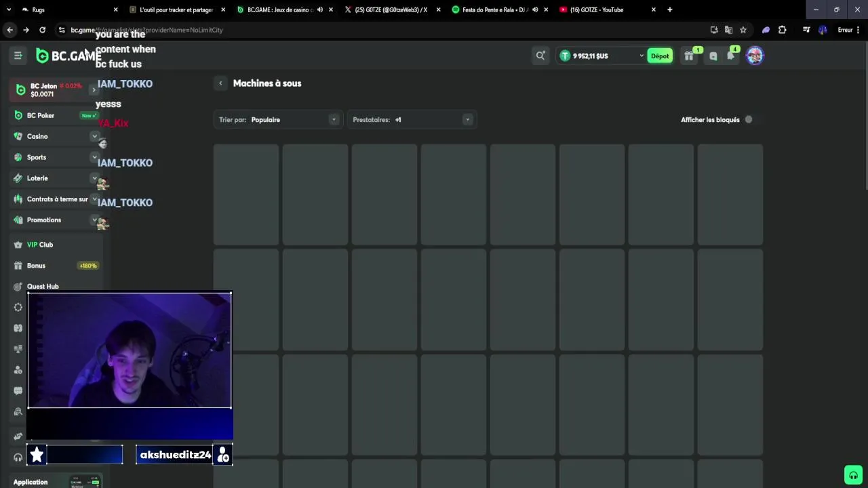Click the browser forward arrow
Screen dimensions: 868x488
[x=26, y=30]
